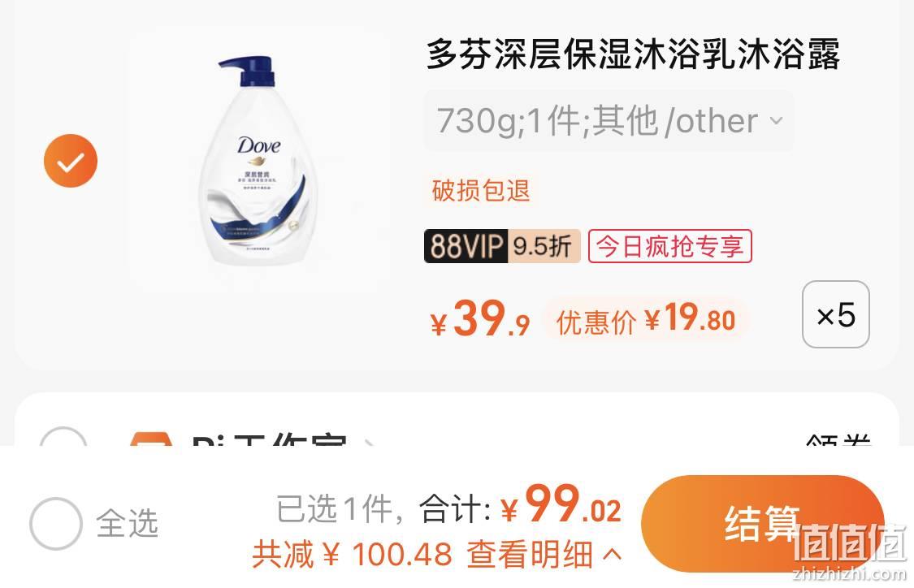Select the partially visible shop checkbox

point(63,436)
